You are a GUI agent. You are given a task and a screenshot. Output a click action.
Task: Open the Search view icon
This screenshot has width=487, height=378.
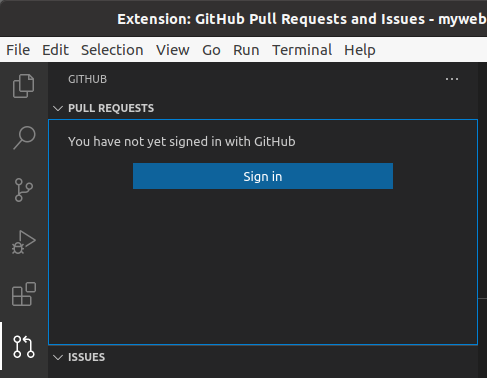(x=24, y=138)
